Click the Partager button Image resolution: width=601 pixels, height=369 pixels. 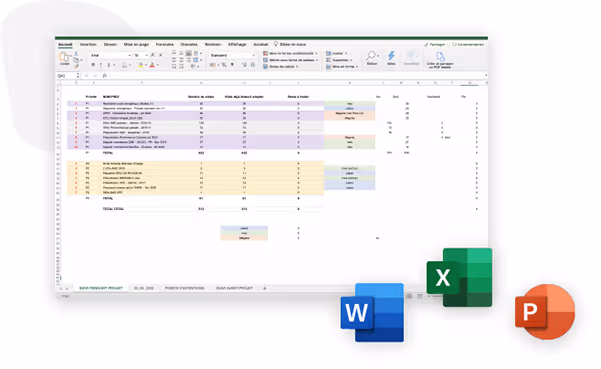(x=435, y=45)
